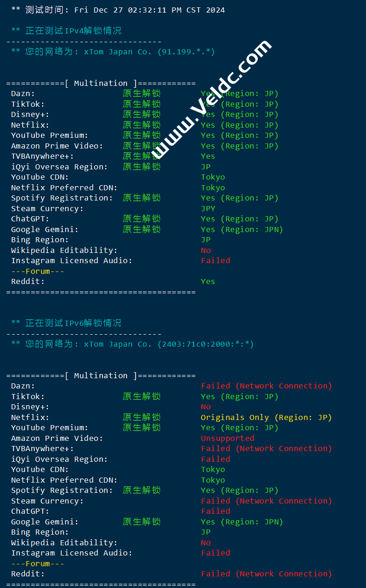
Task: Click Steam Currency's "Failed (Network Connection)" result
Action: 266,501
